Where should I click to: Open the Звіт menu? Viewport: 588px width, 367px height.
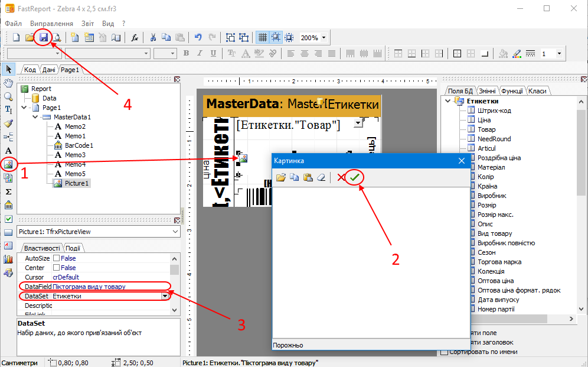87,23
